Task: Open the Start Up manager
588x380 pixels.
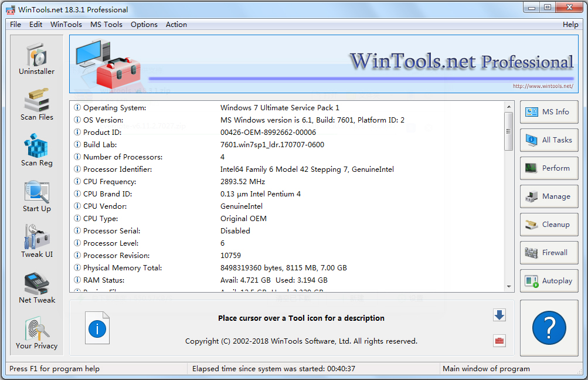Action: click(37, 196)
